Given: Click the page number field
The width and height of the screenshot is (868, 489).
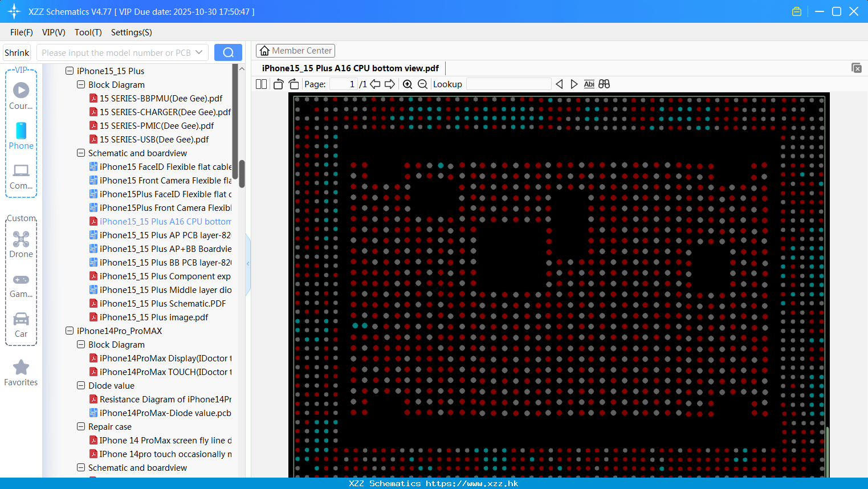Looking at the screenshot, I should 343,84.
